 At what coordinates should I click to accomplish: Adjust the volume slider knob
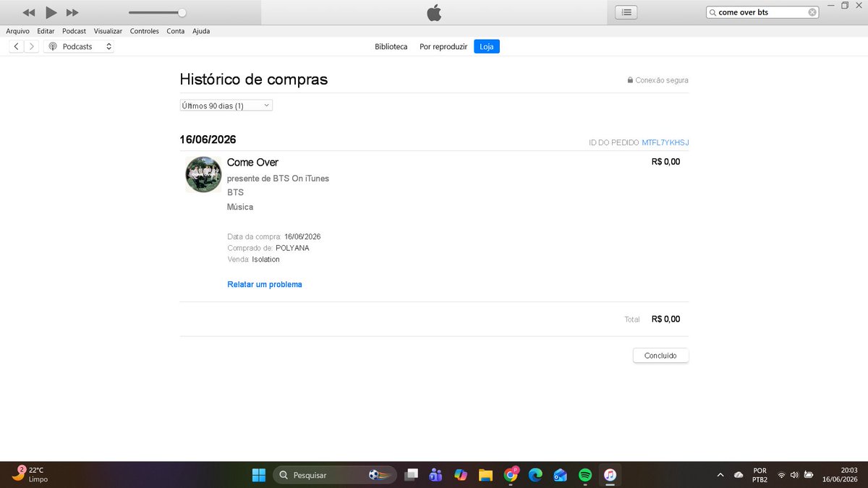pyautogui.click(x=182, y=12)
